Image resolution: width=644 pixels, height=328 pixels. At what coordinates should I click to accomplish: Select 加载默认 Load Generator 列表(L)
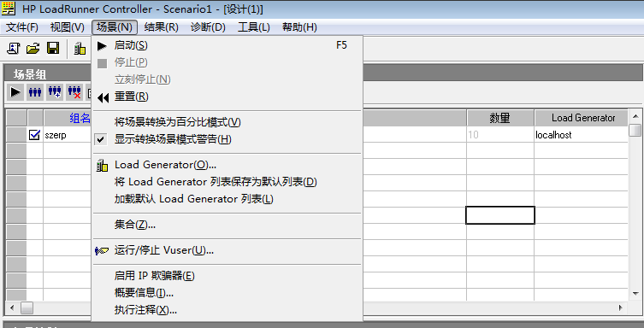point(227,199)
